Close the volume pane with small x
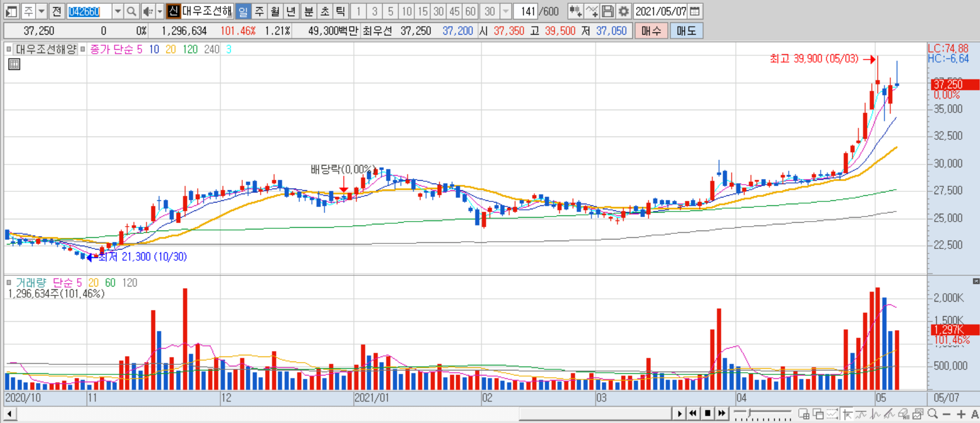The width and height of the screenshot is (980, 423). [x=976, y=281]
